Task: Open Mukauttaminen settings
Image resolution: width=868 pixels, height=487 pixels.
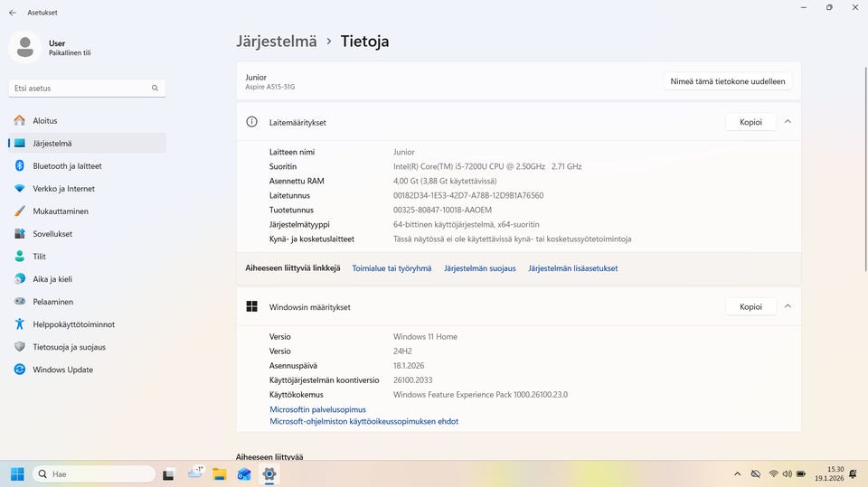Action: click(87, 211)
